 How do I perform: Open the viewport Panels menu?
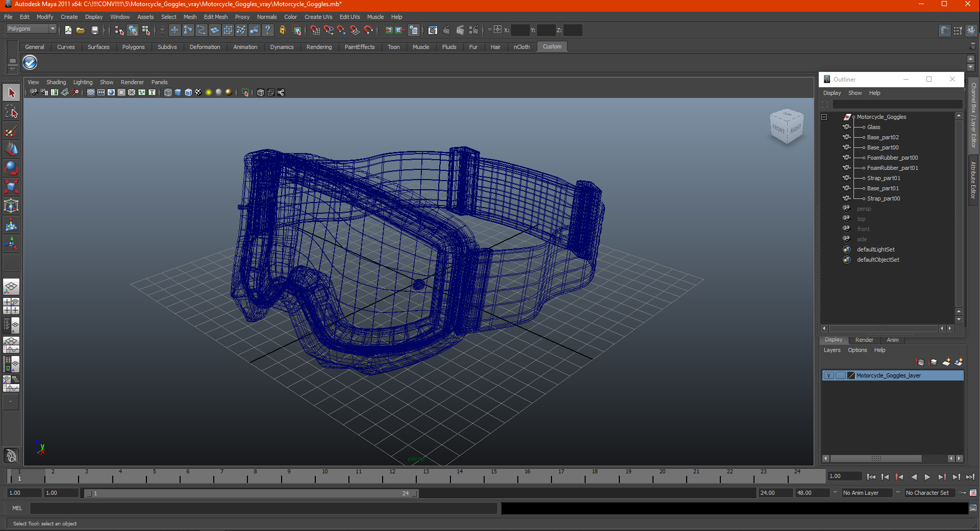point(159,82)
